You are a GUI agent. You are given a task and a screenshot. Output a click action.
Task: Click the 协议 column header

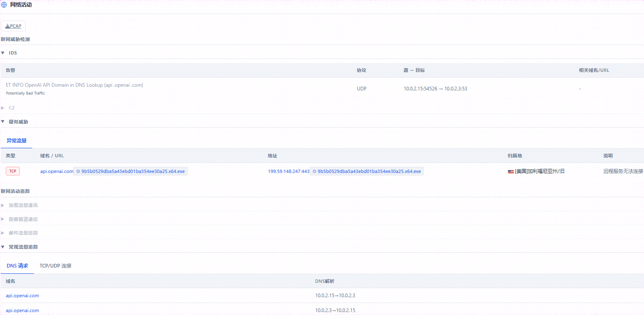tap(361, 70)
